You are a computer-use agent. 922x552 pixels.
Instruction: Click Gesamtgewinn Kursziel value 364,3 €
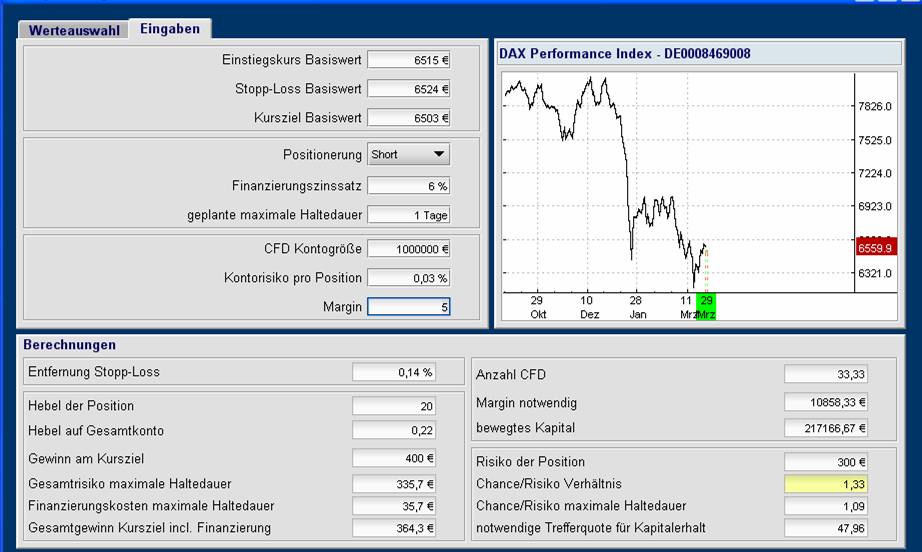394,528
